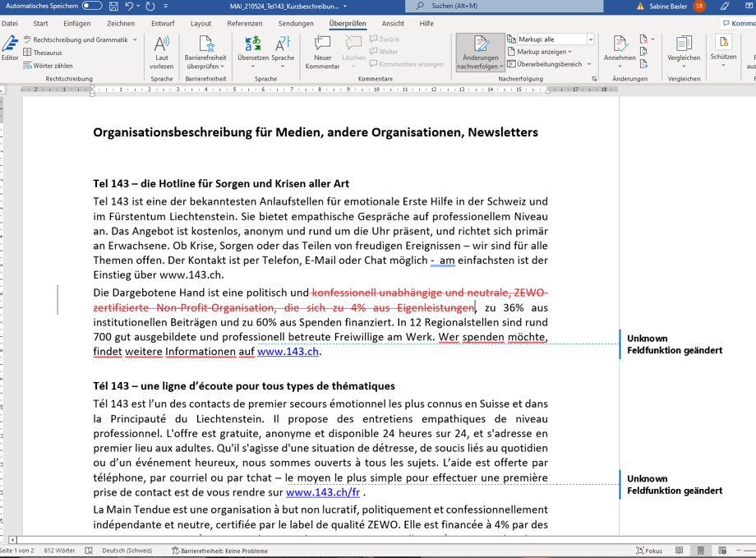Click the Laut vorlesen icon
756x558 pixels.
(162, 44)
